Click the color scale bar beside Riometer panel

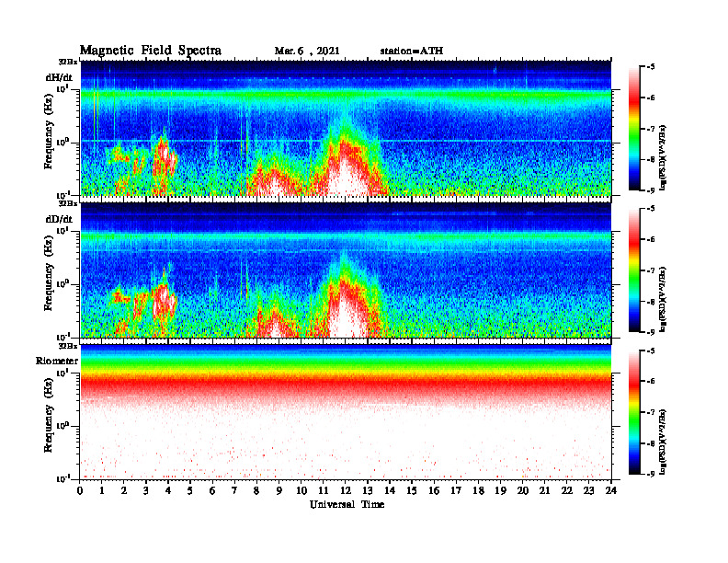tap(634, 412)
